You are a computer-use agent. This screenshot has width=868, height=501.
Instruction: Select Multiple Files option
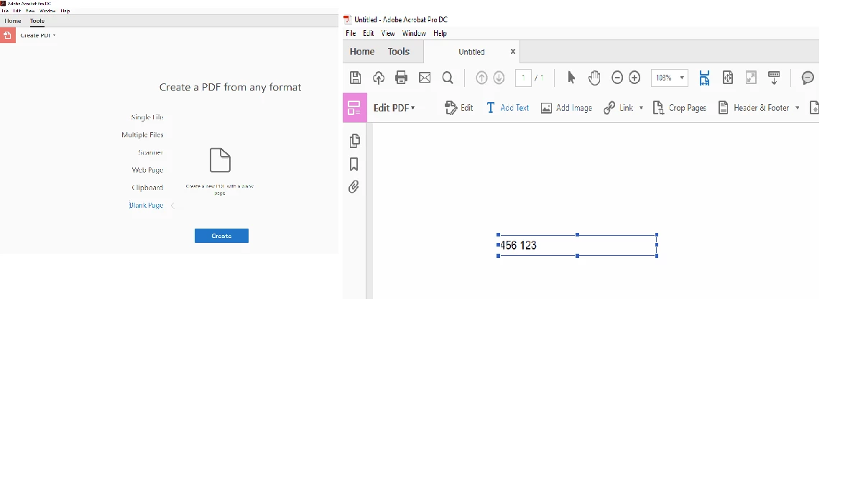142,135
